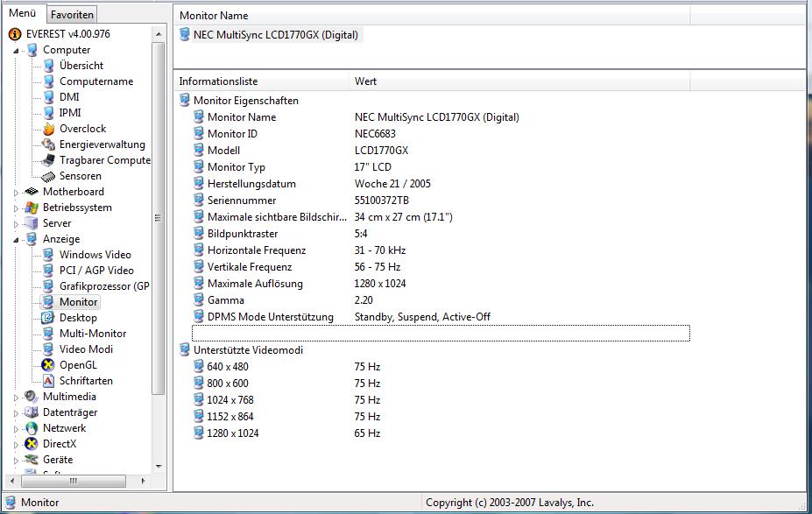Click the Tragbarer Computer laptop icon
812x514 pixels.
click(x=49, y=160)
